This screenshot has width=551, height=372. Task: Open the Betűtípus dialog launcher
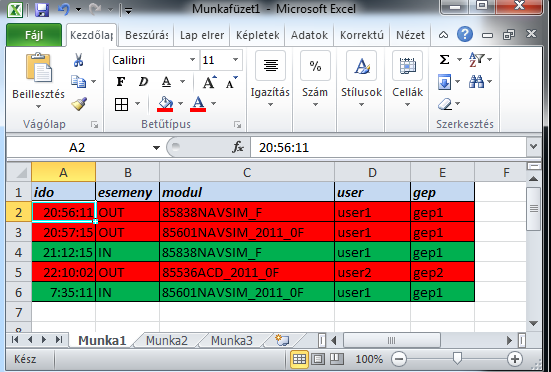238,124
